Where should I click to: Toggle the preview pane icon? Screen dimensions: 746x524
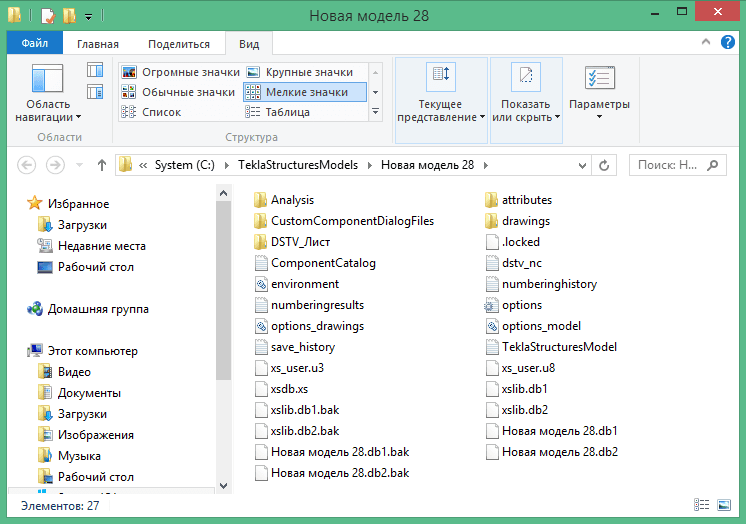click(x=95, y=70)
